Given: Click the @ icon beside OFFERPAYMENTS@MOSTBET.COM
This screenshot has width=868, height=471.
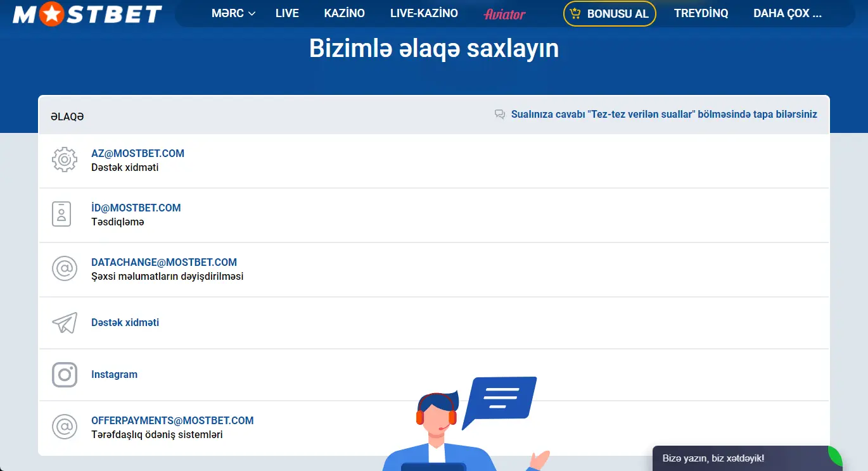Looking at the screenshot, I should click(x=64, y=427).
